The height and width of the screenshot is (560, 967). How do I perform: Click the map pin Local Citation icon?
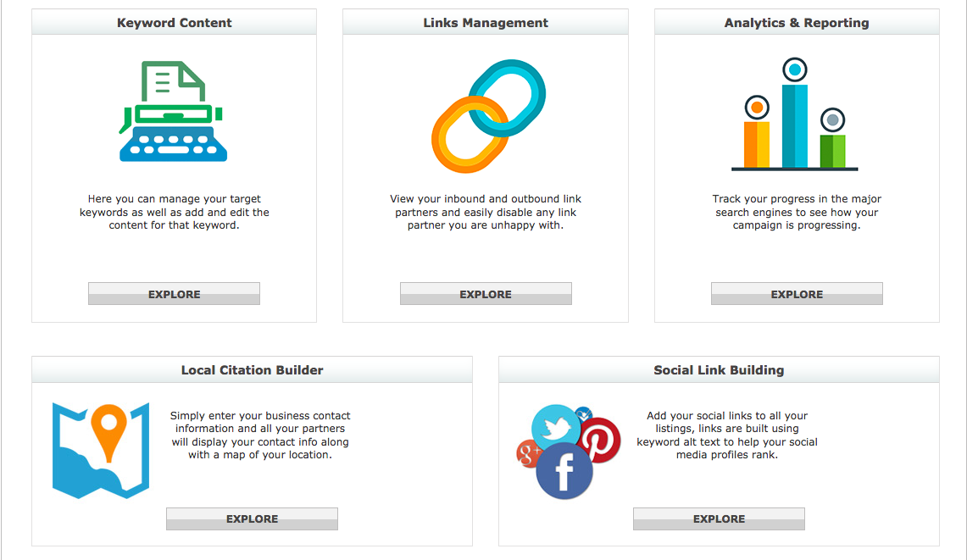pyautogui.click(x=101, y=450)
